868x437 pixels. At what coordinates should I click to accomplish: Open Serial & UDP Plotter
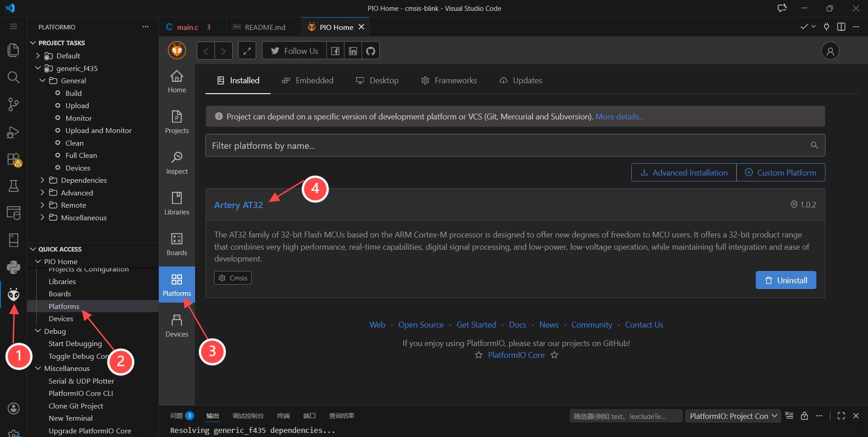[81, 381]
